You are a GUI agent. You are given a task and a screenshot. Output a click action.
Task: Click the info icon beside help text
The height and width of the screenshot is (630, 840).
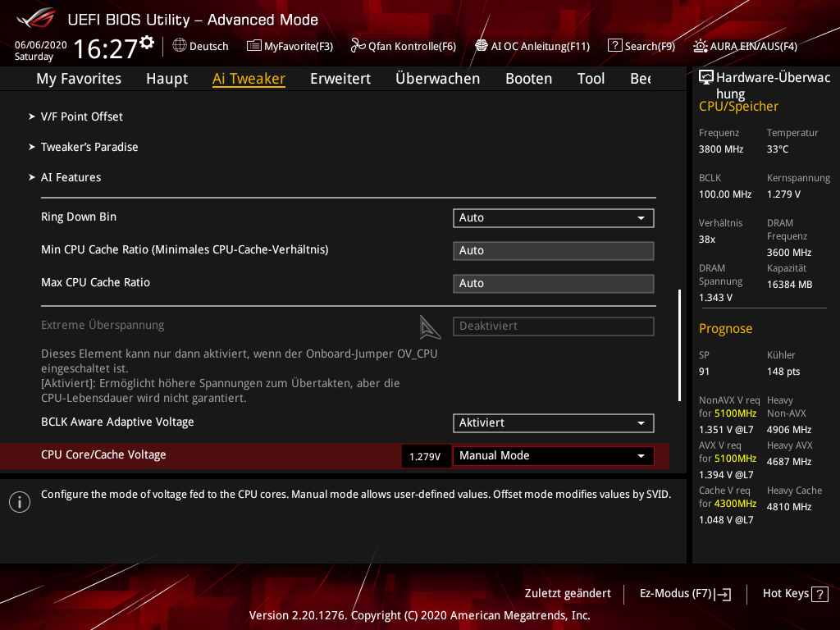[20, 502]
